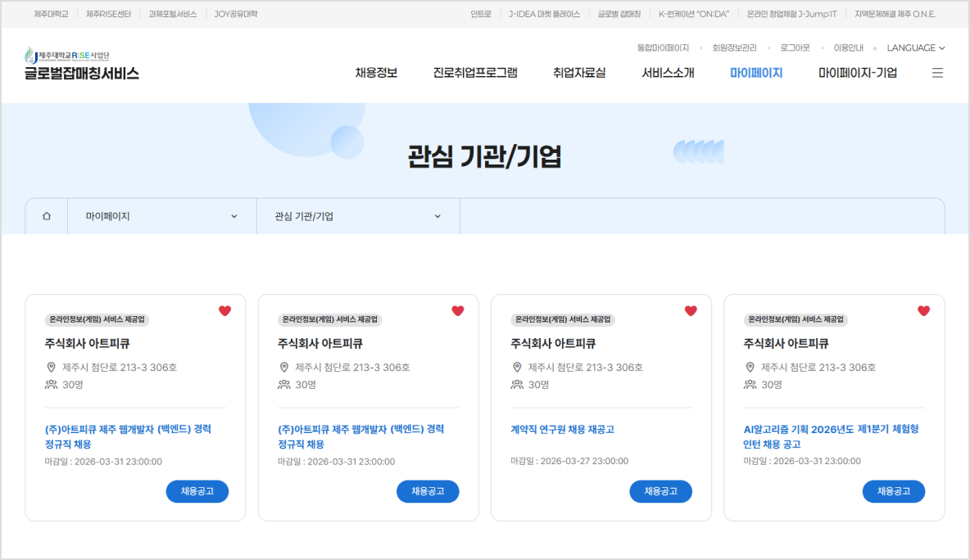The height and width of the screenshot is (560, 970).
Task: Expand the 관심 기관/기업 breadcrumb dropdown
Action: pos(358,215)
